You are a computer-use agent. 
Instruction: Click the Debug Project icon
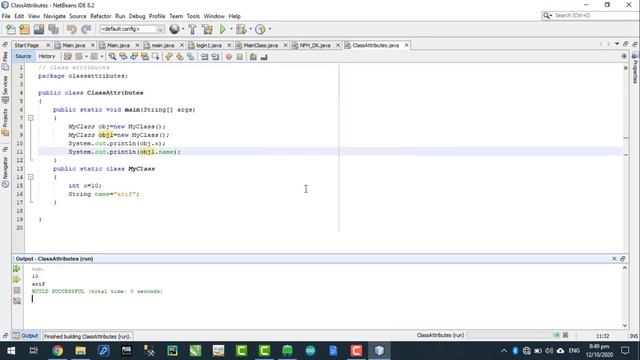point(241,29)
